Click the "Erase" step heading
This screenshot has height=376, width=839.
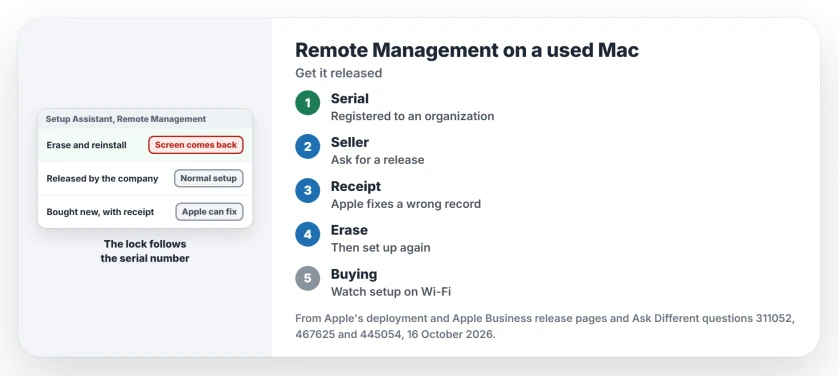(x=349, y=230)
